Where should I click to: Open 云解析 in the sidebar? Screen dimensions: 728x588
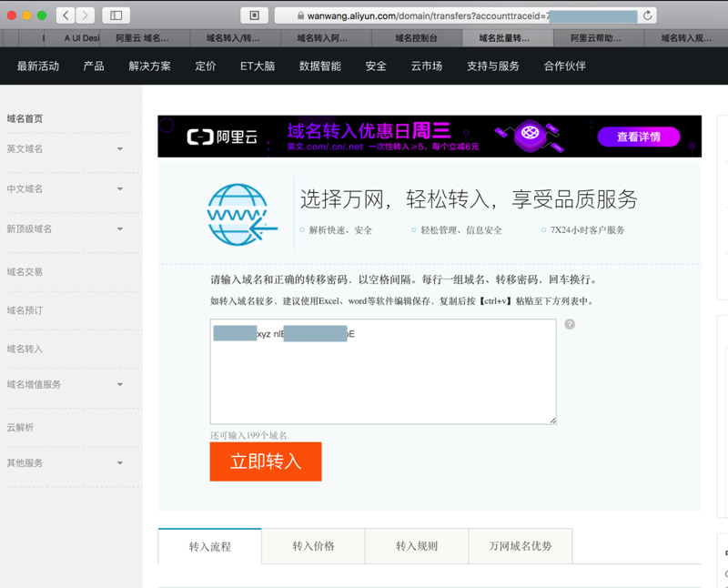[x=20, y=428]
